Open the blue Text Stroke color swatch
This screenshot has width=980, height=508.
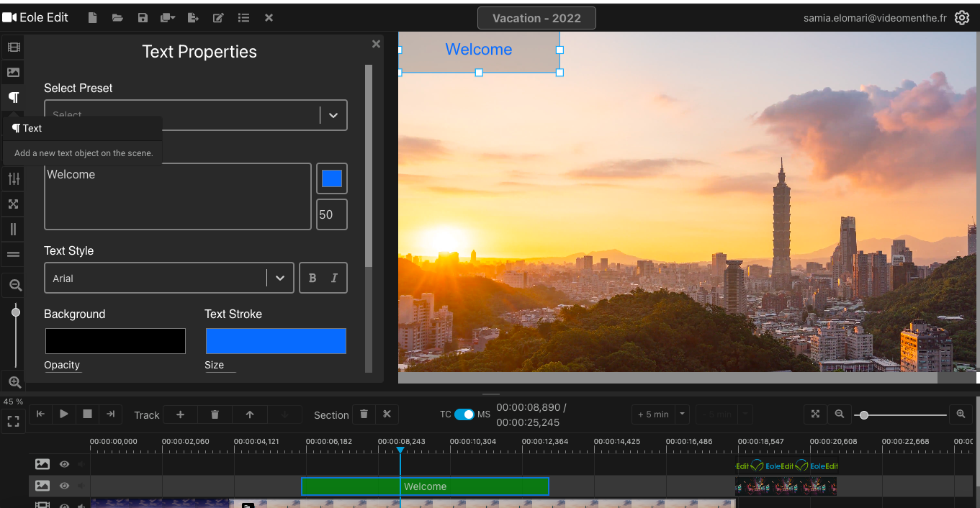click(x=276, y=341)
